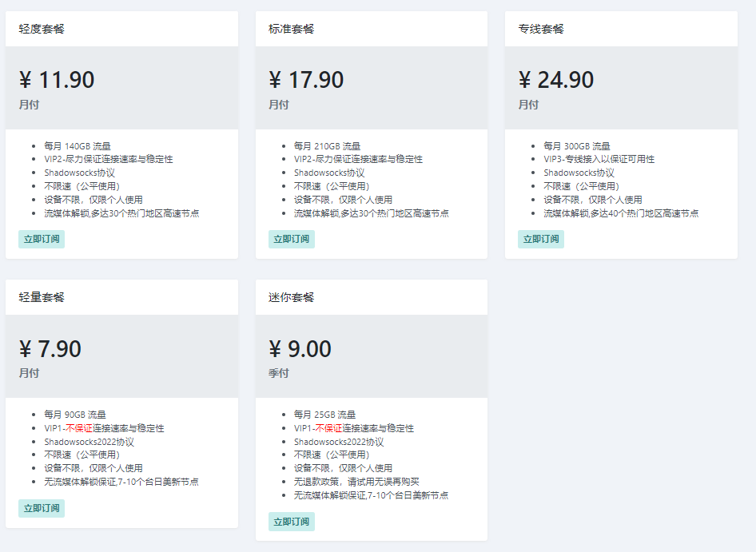Click the 季付 billing label

(279, 373)
